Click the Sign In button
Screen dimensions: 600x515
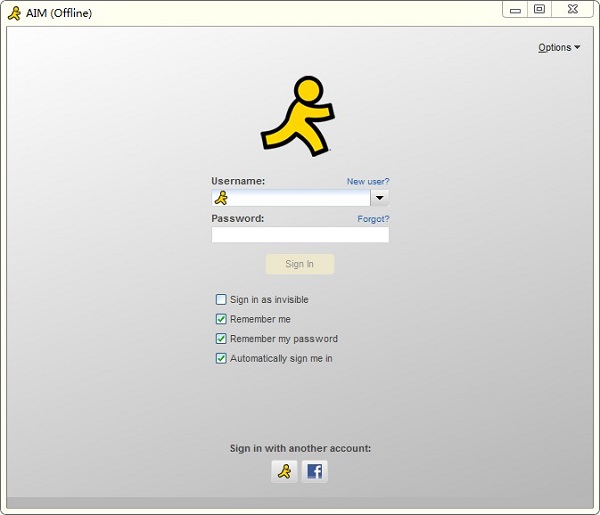pos(300,264)
